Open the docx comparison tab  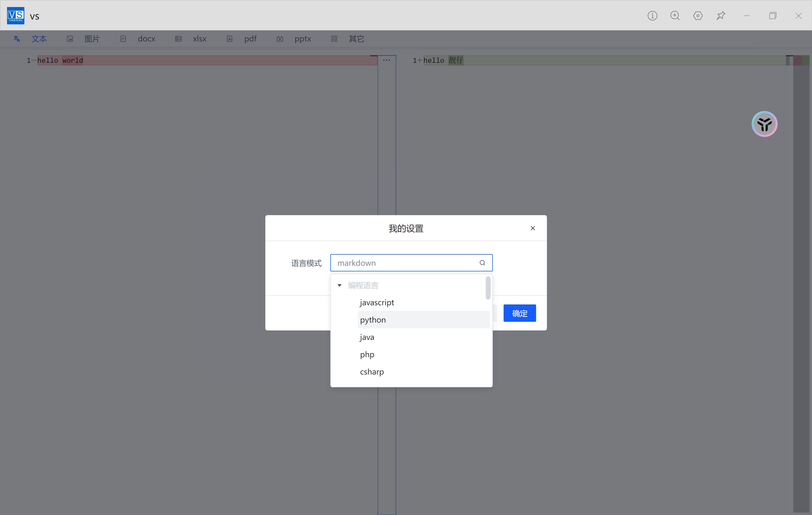[x=146, y=39]
